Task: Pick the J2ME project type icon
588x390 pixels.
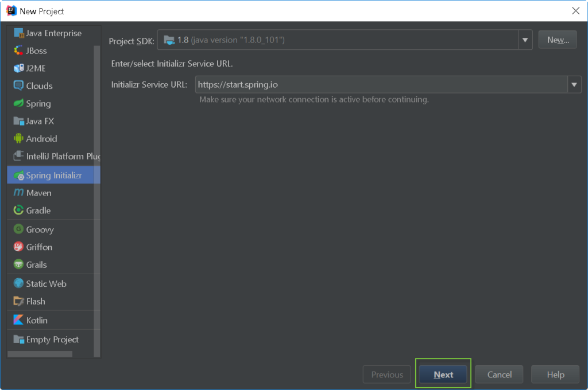Action: [x=18, y=68]
